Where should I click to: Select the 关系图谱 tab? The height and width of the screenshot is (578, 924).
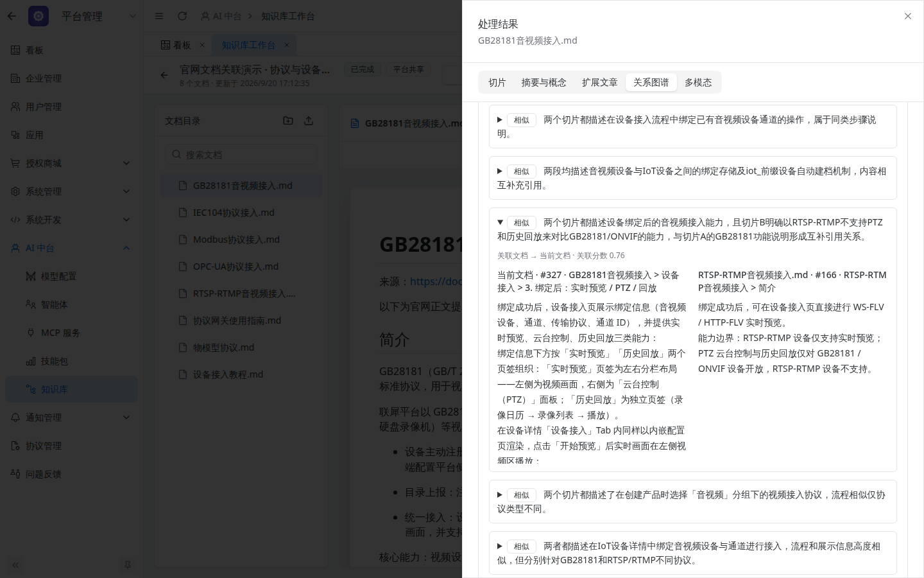651,82
